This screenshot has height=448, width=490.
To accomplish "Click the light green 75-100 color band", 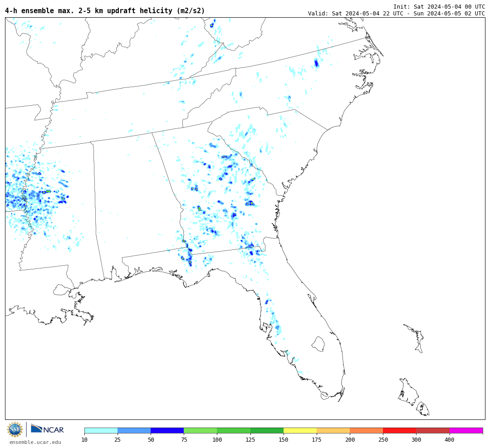I will [201, 430].
